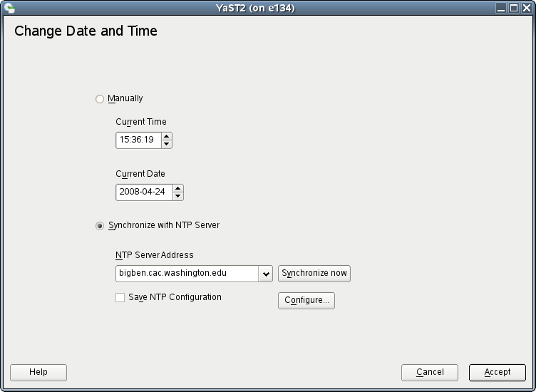Maximize the YaST2 window
This screenshot has width=536, height=392.
tap(513, 9)
